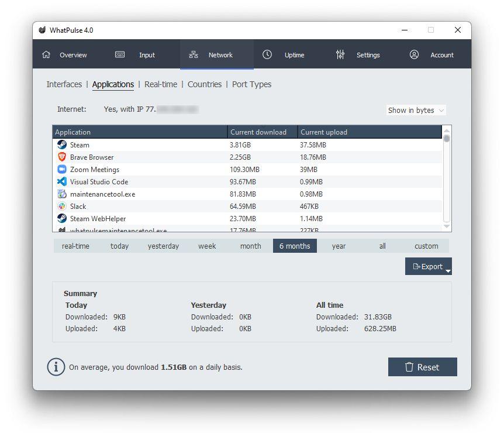Select the all period filter
The image size is (504, 433).
(x=382, y=246)
